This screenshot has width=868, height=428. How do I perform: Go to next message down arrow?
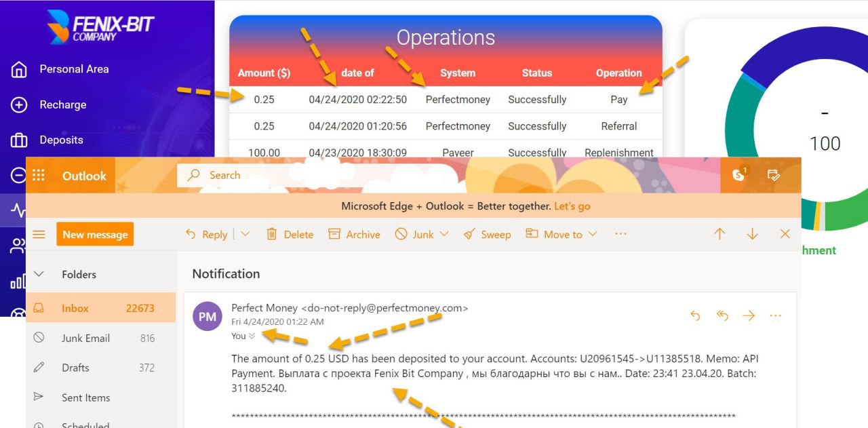(752, 234)
